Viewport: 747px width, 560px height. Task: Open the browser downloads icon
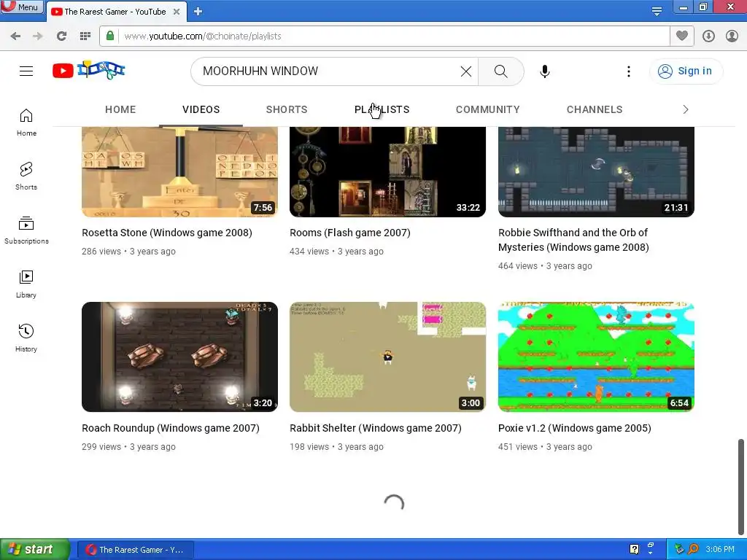tap(708, 36)
